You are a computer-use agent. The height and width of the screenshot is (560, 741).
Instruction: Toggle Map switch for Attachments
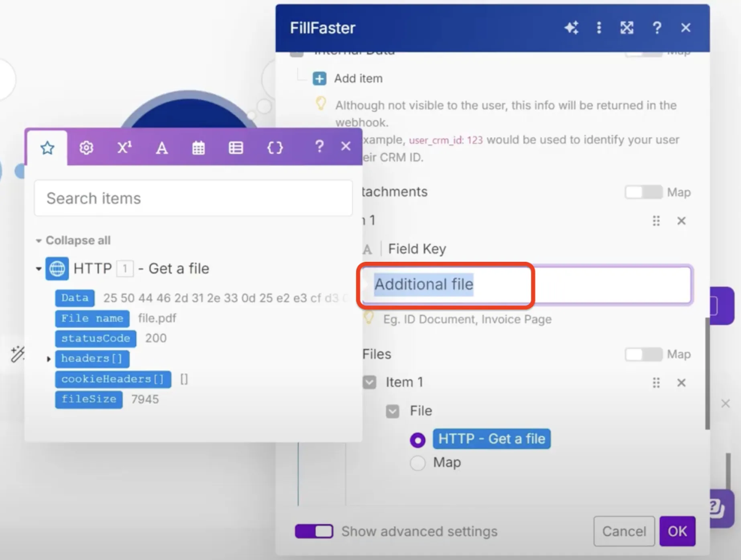click(643, 192)
